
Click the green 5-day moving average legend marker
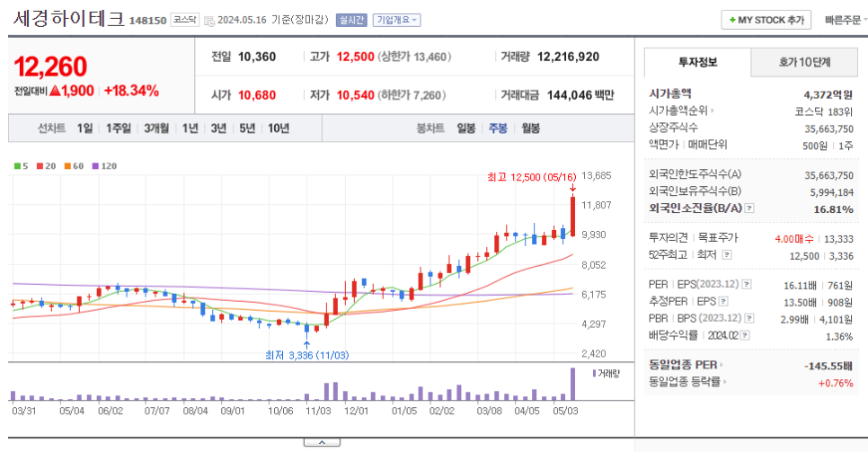coord(18,166)
